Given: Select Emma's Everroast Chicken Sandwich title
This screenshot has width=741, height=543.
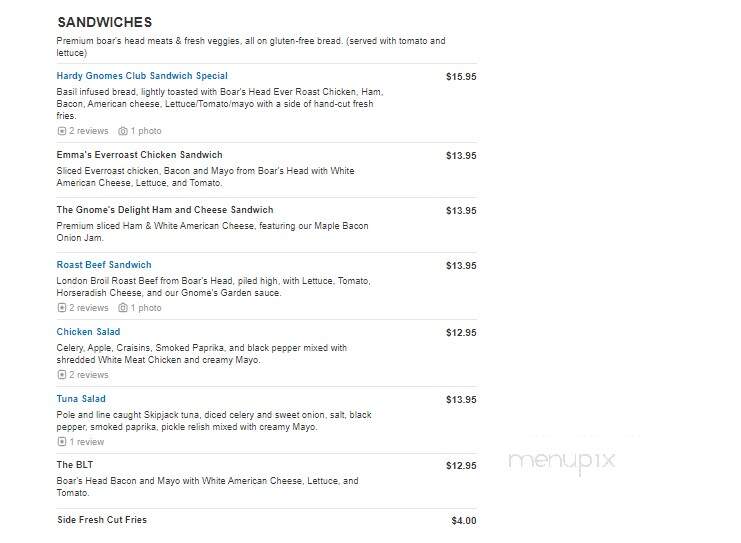Looking at the screenshot, I should (139, 155).
